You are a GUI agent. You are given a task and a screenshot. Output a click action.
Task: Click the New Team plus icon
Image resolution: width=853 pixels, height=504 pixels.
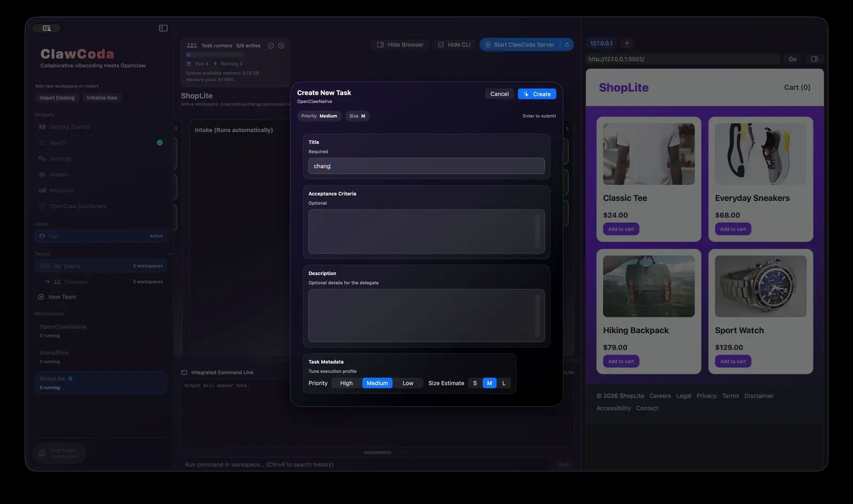41,297
